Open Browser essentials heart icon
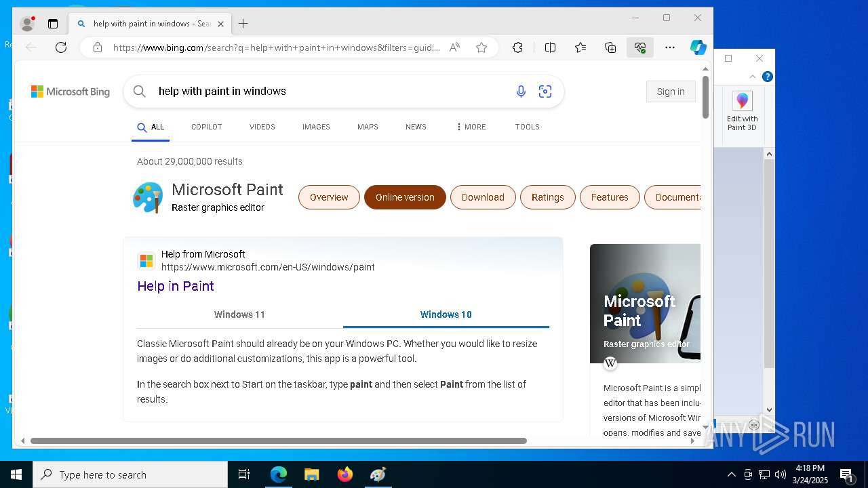Screen dimensions: 868x488 pos(640,47)
